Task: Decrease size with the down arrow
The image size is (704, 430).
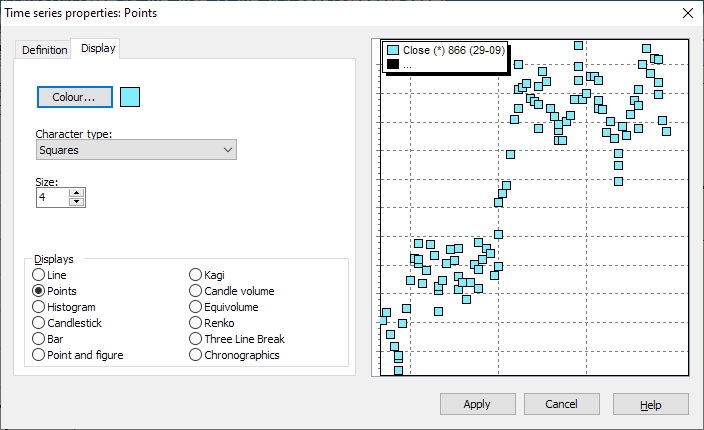Action: coord(76,202)
